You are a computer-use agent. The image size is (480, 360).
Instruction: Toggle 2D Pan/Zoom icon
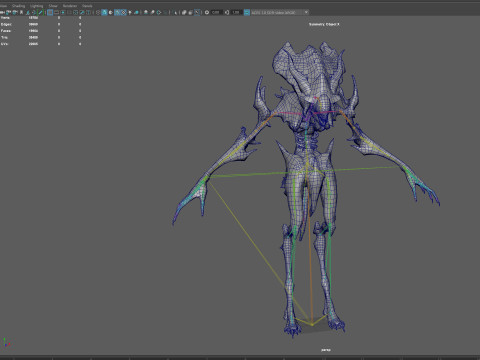[34, 12]
